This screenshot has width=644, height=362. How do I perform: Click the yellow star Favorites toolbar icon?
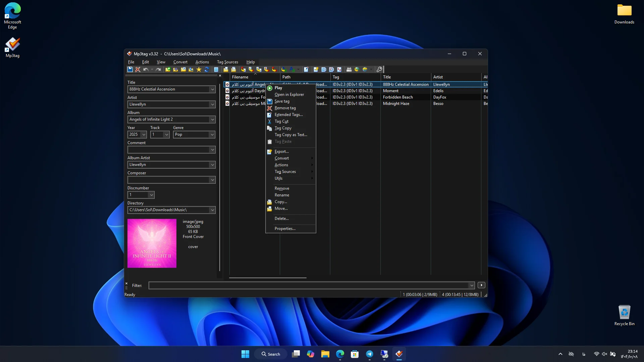tap(199, 69)
